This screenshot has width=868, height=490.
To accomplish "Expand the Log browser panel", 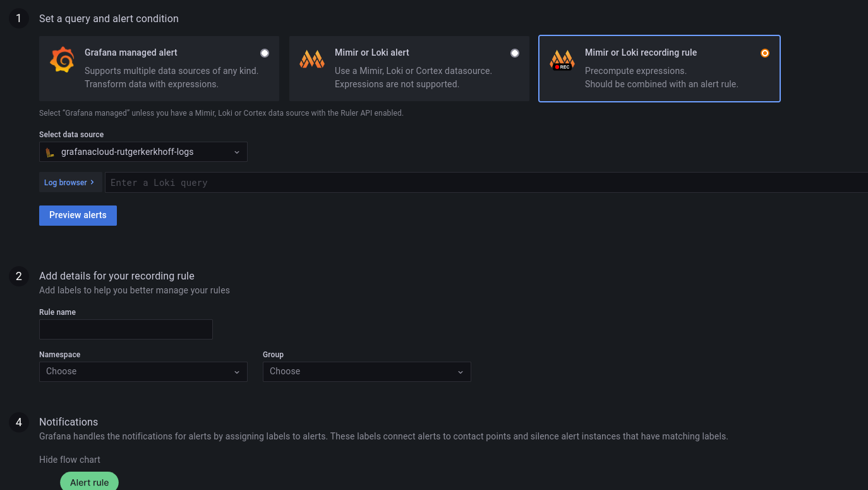I will (x=70, y=182).
